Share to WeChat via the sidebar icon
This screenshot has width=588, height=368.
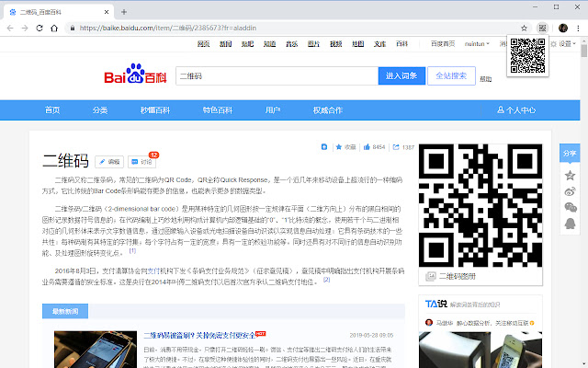click(571, 207)
